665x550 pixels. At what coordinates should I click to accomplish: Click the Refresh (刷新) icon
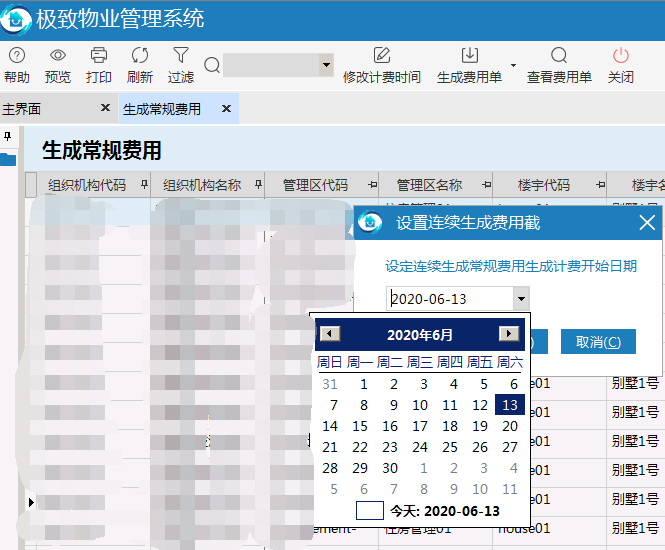pos(140,56)
